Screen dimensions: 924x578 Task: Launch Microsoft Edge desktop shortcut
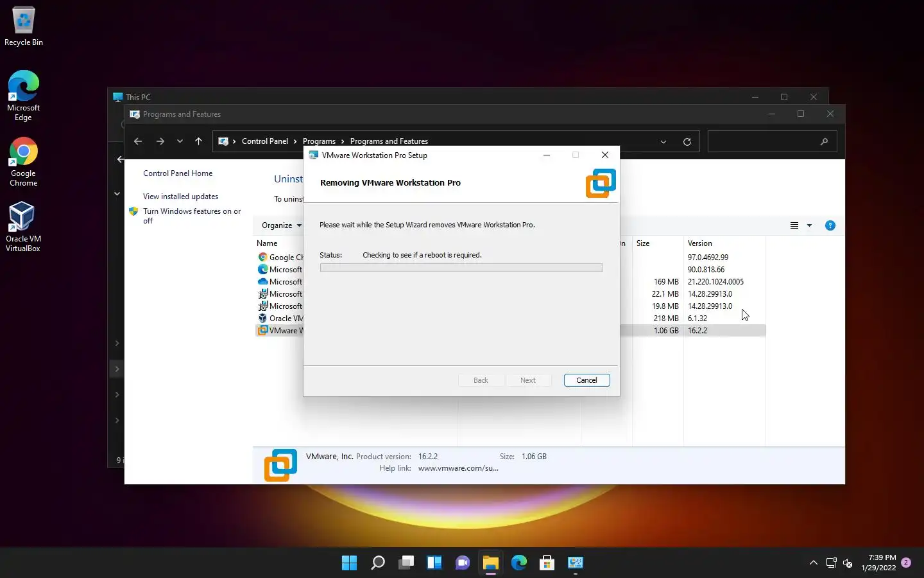pos(23,95)
